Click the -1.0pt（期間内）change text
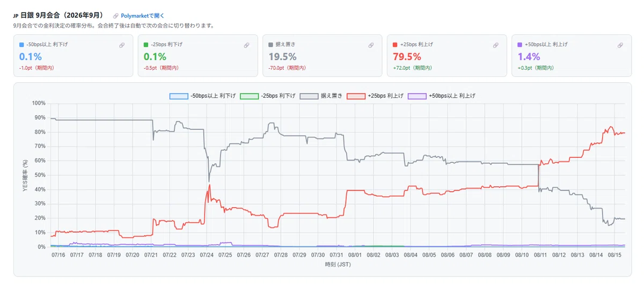Image resolution: width=644 pixels, height=284 pixels. click(x=36, y=68)
